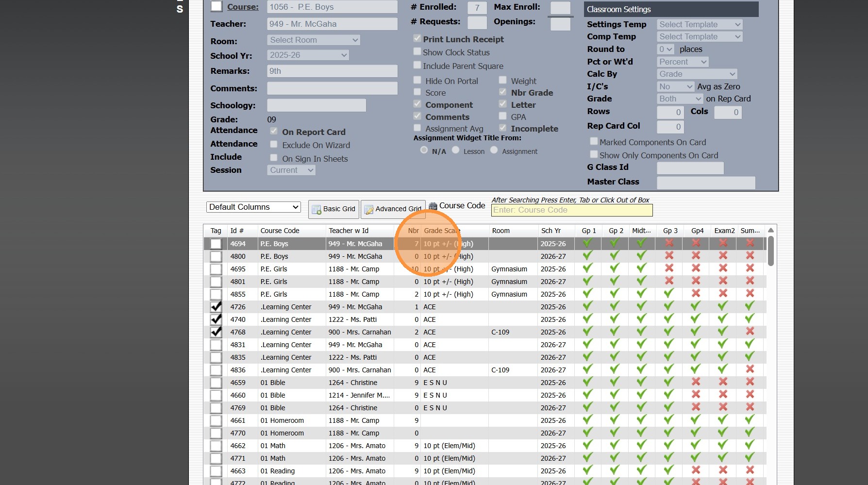Click the Gp 2 green check in row 4663

(x=615, y=470)
